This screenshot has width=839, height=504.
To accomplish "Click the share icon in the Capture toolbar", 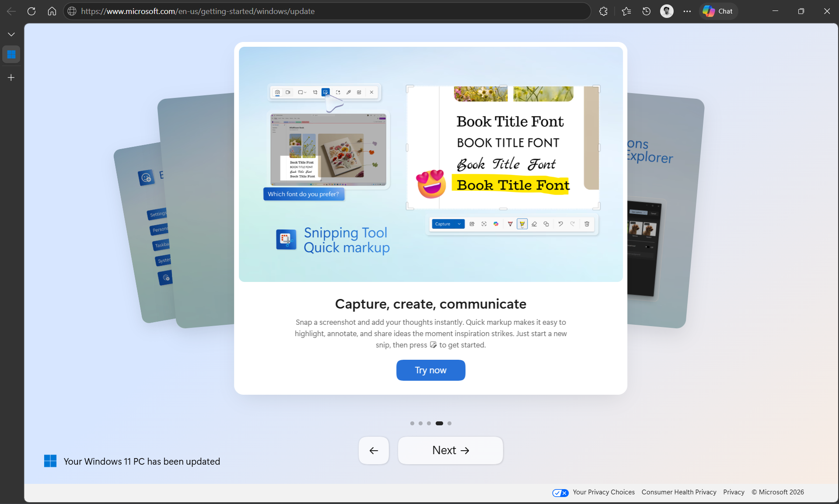I will (472, 224).
